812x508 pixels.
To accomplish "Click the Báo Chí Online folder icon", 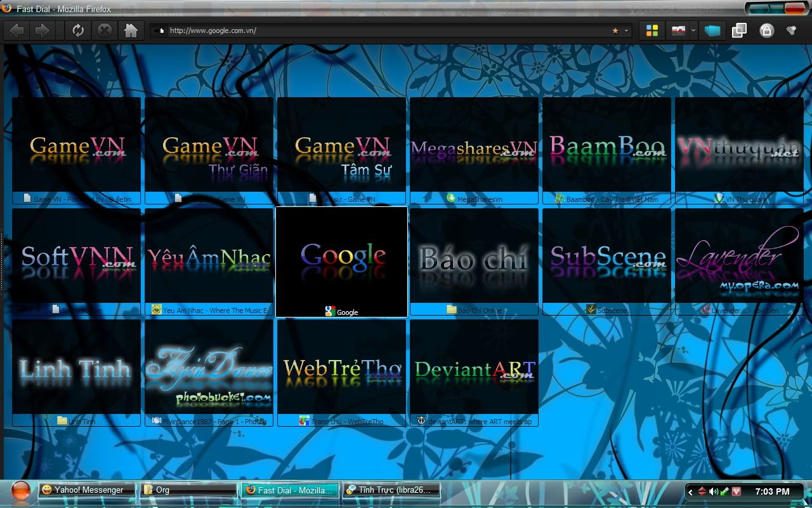I will [451, 309].
